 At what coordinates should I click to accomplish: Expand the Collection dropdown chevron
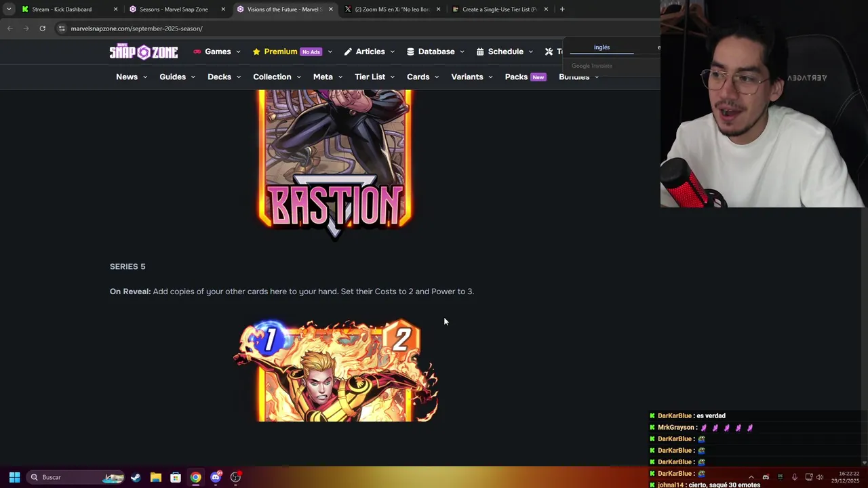[x=298, y=77]
